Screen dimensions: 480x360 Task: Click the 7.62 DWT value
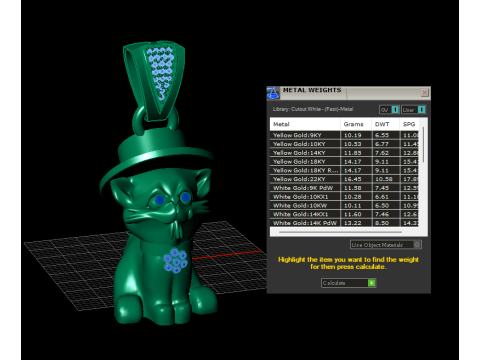coord(382,153)
